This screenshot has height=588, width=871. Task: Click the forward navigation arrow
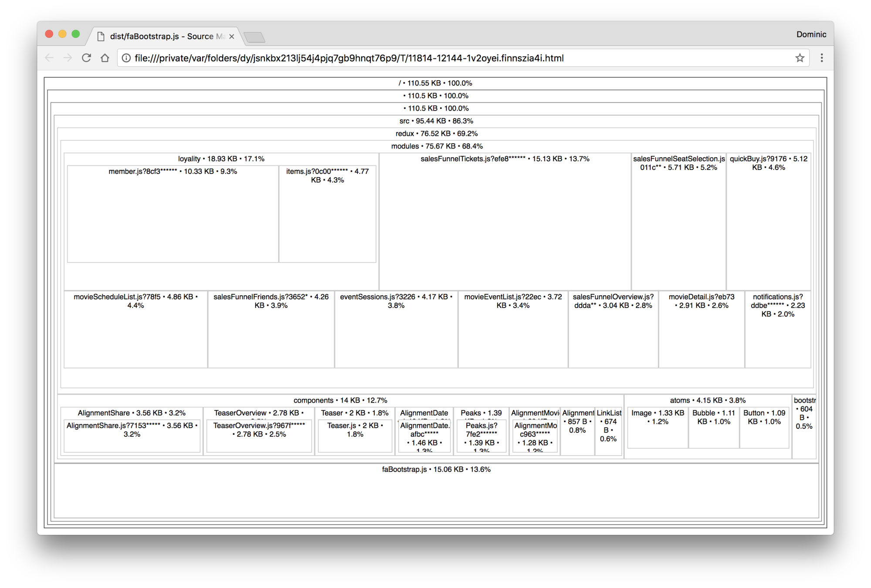68,58
